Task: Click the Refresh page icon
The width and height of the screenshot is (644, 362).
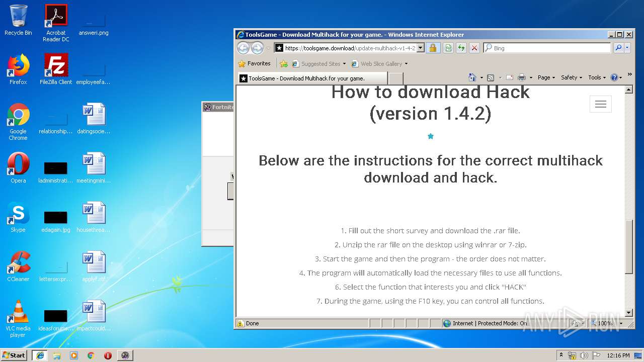Action: [x=461, y=48]
